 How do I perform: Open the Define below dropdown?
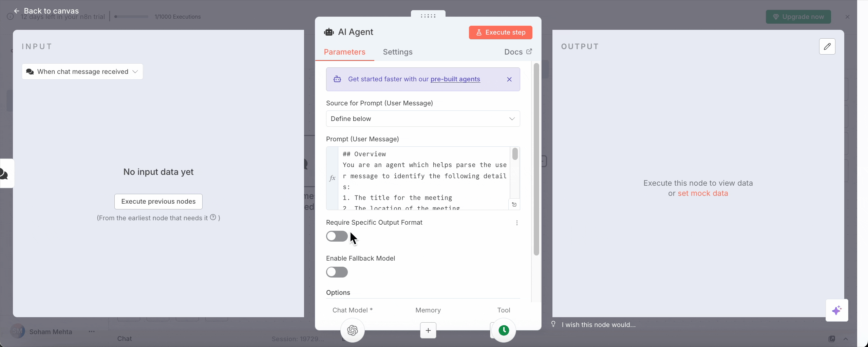[423, 119]
